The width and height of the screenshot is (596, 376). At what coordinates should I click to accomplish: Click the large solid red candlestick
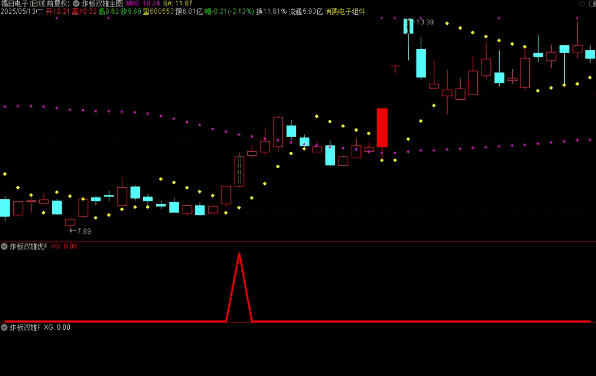tap(382, 127)
